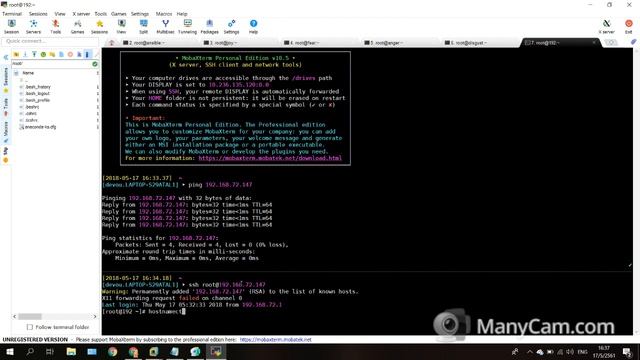Click the Games toolbar icon

click(77, 27)
